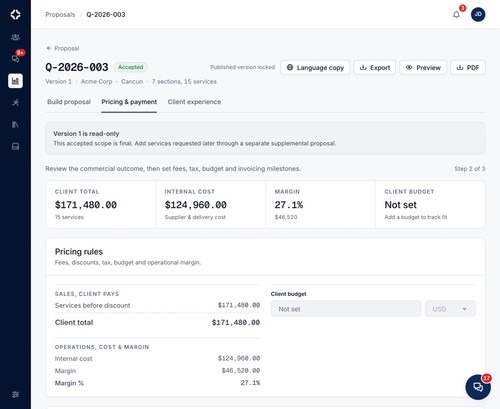Image resolution: width=500 pixels, height=409 pixels.
Task: Open the JD user avatar menu
Action: click(478, 14)
